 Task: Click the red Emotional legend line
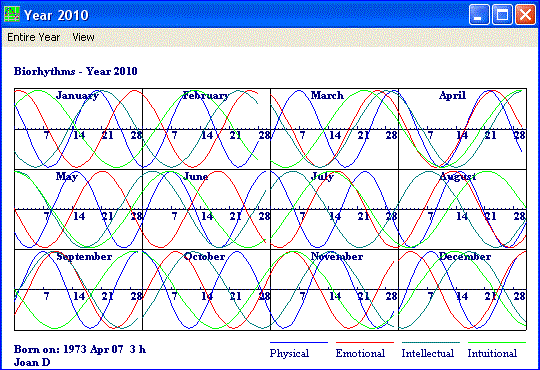365,342
